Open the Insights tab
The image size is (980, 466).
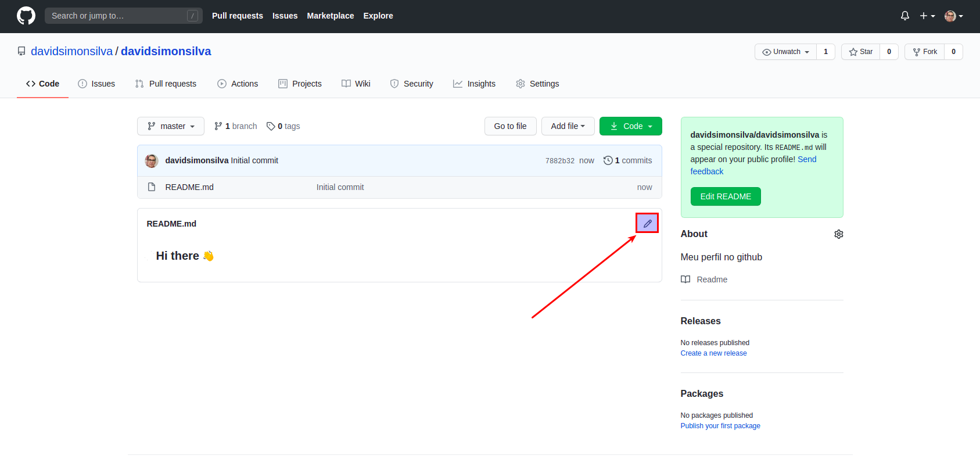point(475,84)
